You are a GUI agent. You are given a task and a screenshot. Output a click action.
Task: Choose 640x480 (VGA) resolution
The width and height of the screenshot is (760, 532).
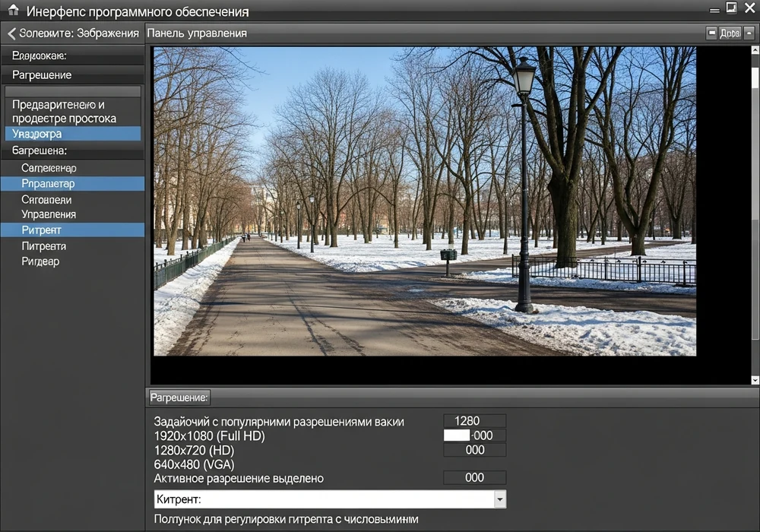194,464
